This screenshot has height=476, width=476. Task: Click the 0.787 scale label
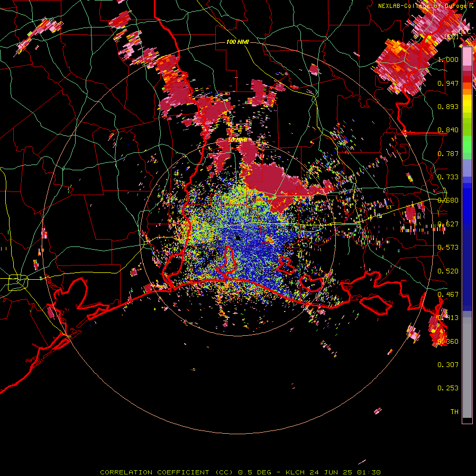(448, 153)
